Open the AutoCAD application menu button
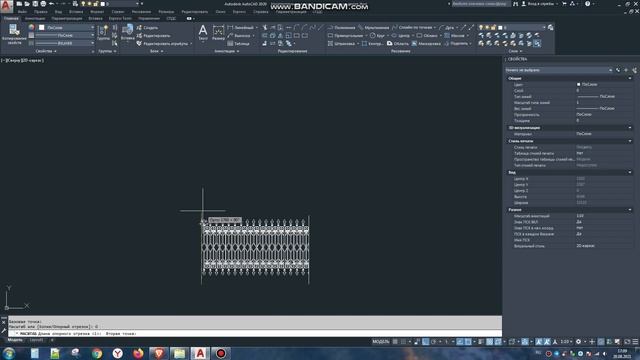640x360 pixels. click(6, 6)
